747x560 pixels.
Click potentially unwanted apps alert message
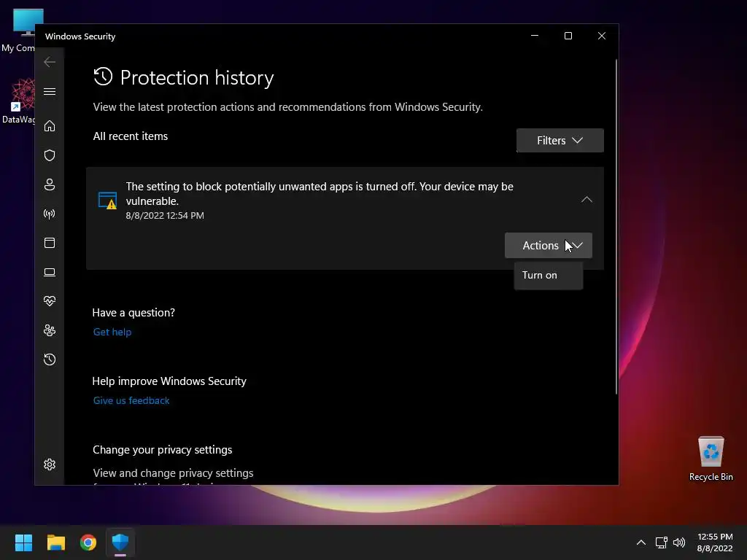click(x=320, y=193)
